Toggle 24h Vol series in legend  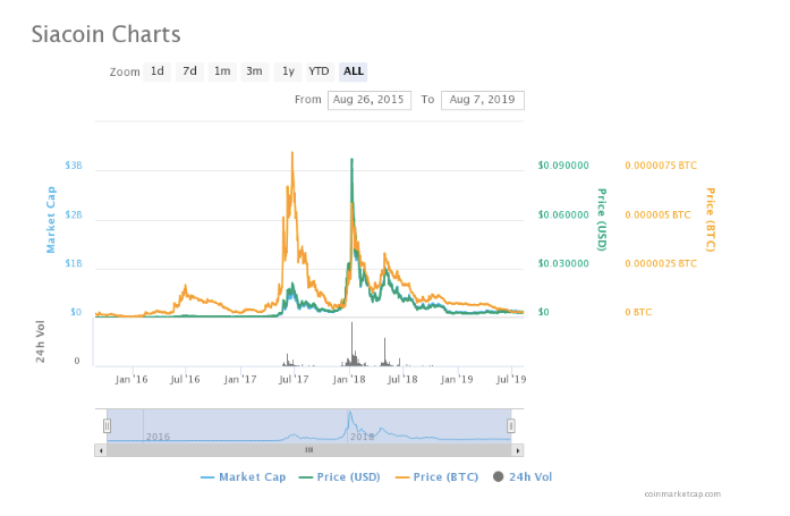click(522, 477)
